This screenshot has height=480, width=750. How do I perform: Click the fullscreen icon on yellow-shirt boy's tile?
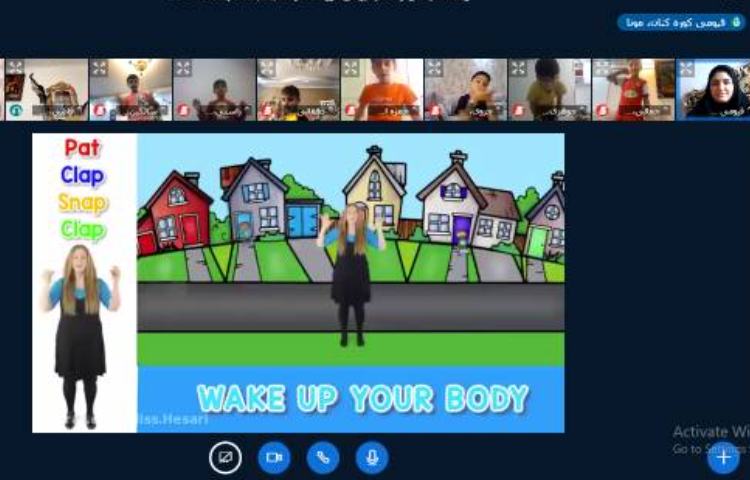point(519,68)
